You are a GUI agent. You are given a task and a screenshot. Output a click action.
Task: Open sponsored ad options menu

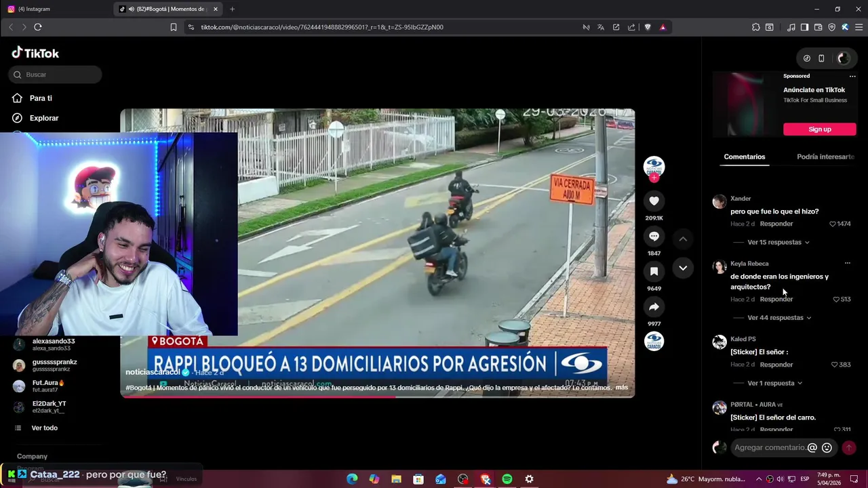coord(852,77)
